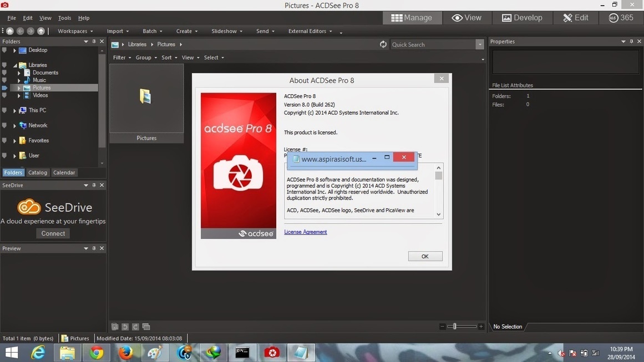Click the SeeDrive cloud logo
Viewport: 644px width, 362px height.
[29, 207]
